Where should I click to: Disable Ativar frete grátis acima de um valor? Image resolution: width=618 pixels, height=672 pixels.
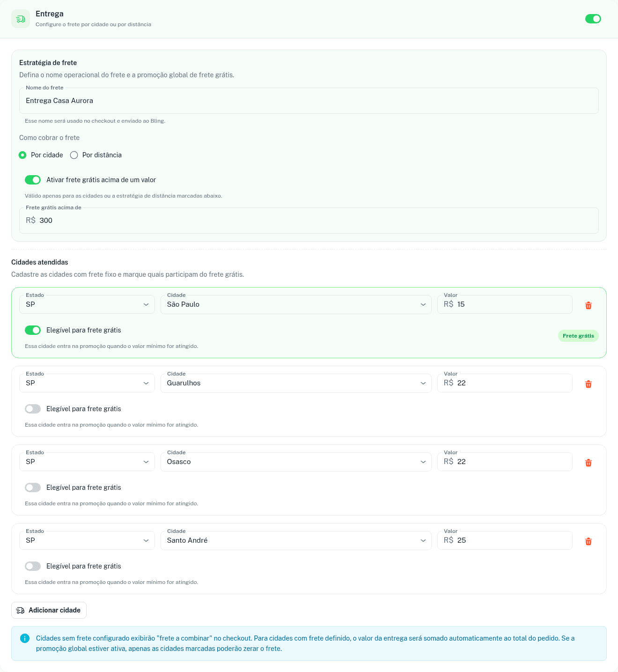click(x=33, y=180)
